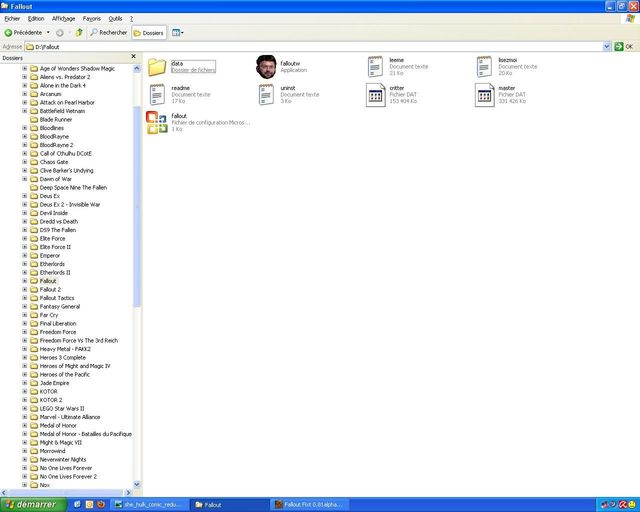
Task: Open the ? help menu
Action: click(131, 19)
